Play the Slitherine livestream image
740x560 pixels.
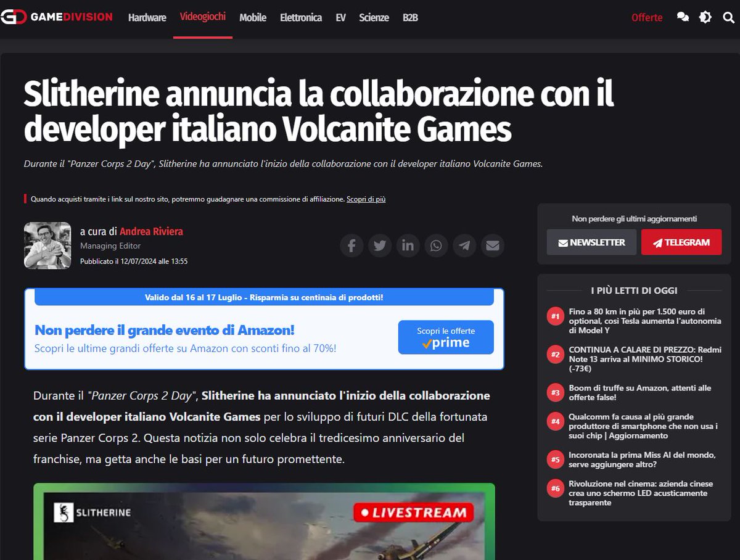[264, 522]
